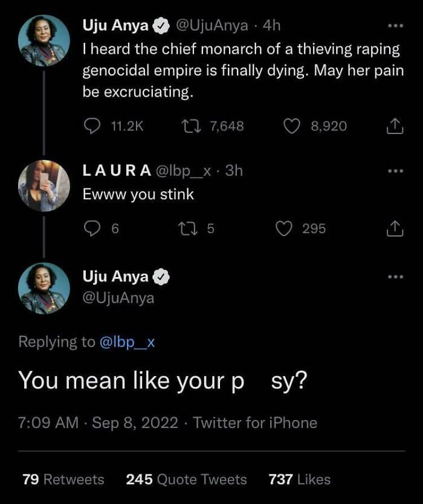View the 245 Quote Tweets
This screenshot has width=423, height=504.
pos(186,480)
